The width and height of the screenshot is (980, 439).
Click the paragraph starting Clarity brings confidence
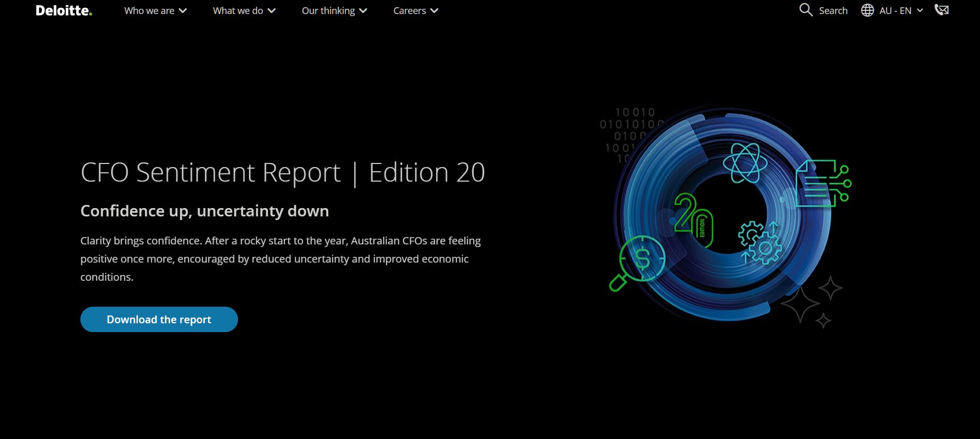pyautogui.click(x=281, y=259)
